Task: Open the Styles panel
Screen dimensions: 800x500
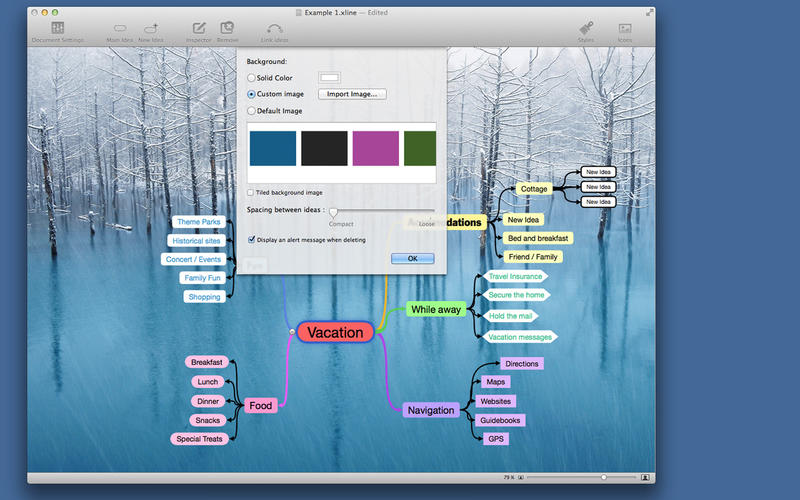Action: [x=586, y=29]
